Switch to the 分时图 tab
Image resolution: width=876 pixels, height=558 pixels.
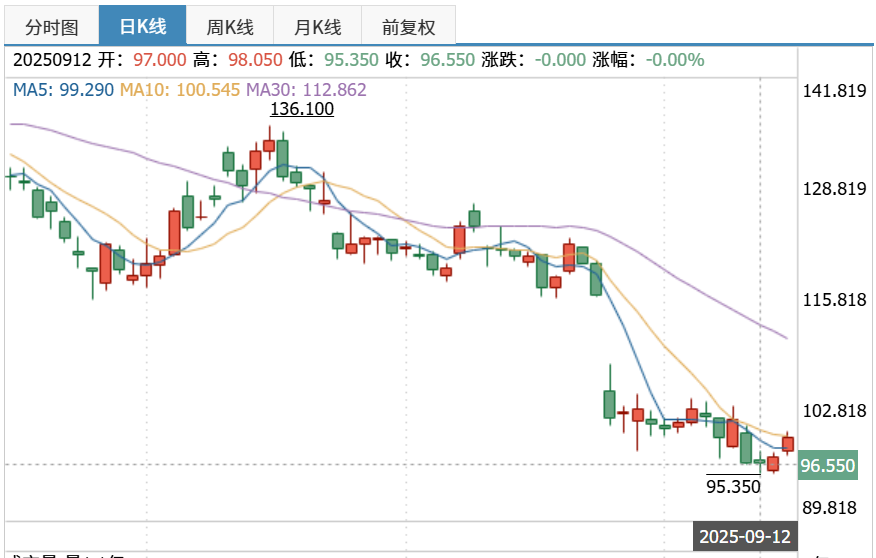(x=52, y=26)
